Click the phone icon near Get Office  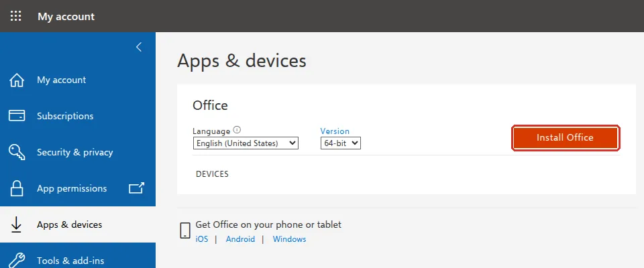[185, 230]
